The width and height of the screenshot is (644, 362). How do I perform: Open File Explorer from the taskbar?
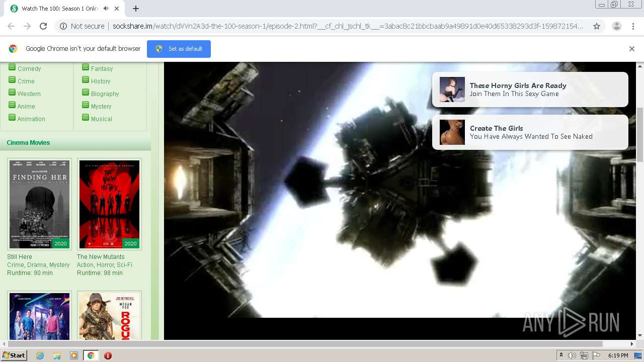point(57,355)
